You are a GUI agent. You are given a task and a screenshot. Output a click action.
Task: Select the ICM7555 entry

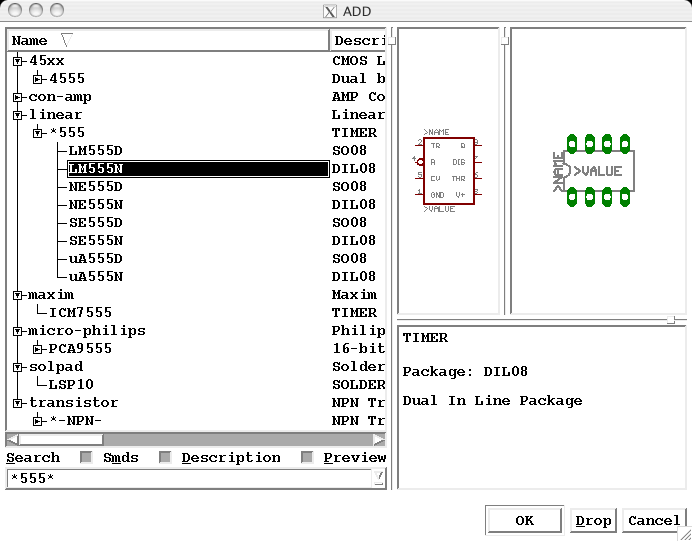point(80,313)
